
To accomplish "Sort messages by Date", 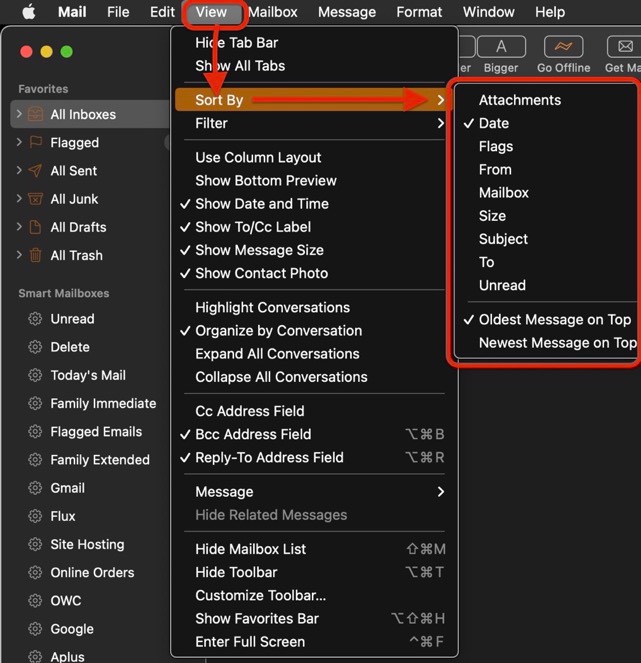I will [548, 123].
